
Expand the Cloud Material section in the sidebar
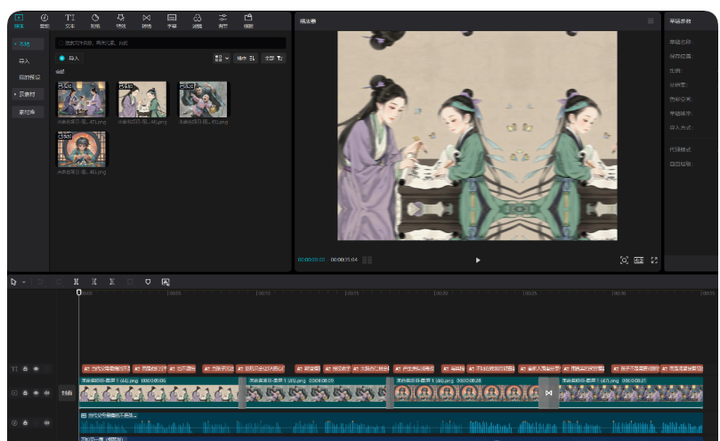28,94
